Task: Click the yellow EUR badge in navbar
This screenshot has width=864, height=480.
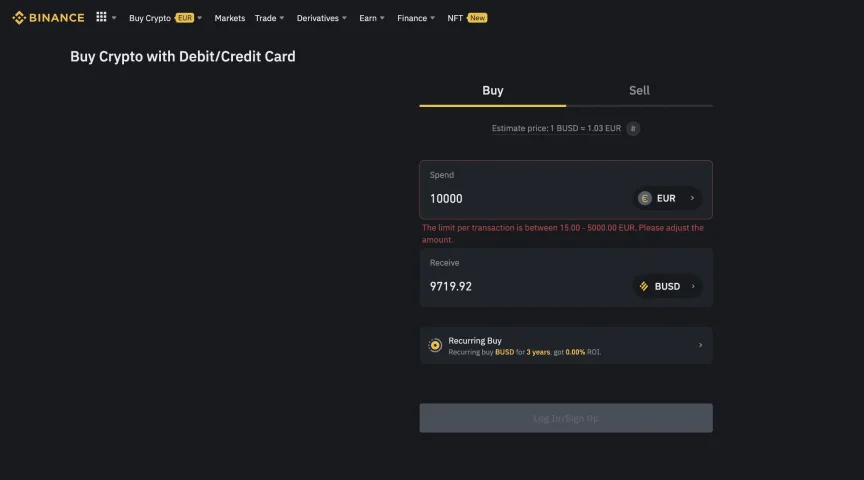Action: [x=185, y=18]
